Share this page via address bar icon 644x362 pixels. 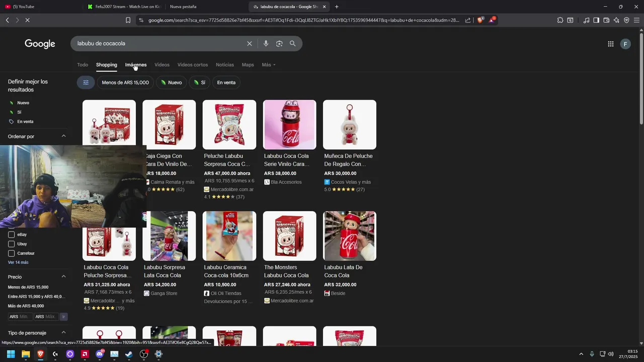[468, 20]
